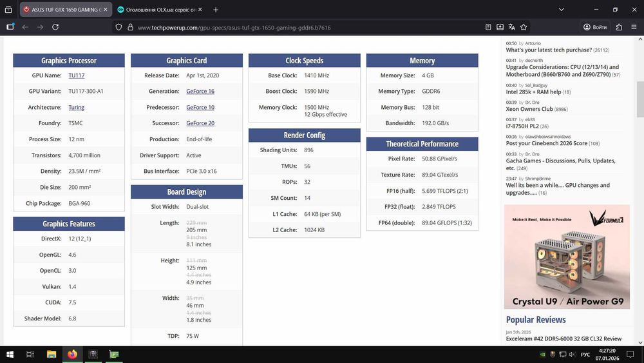Viewport: 644px width, 363px height.
Task: Open the extensions puzzle icon
Action: (x=619, y=27)
